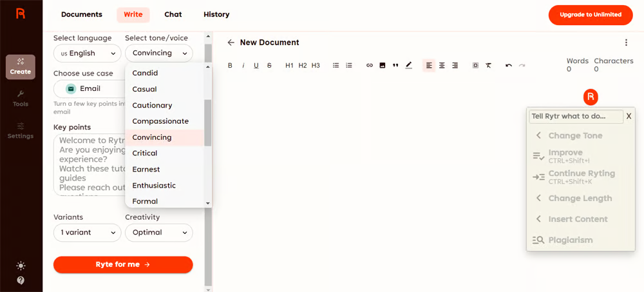Image resolution: width=644 pixels, height=292 pixels.
Task: Choose Earnest tone from list
Action: 165,169
